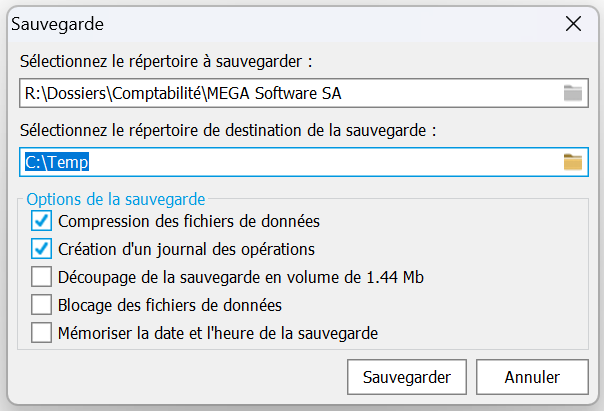Click the 'répertoire à sauvegarder' label
This screenshot has width=604, height=411.
(x=166, y=61)
